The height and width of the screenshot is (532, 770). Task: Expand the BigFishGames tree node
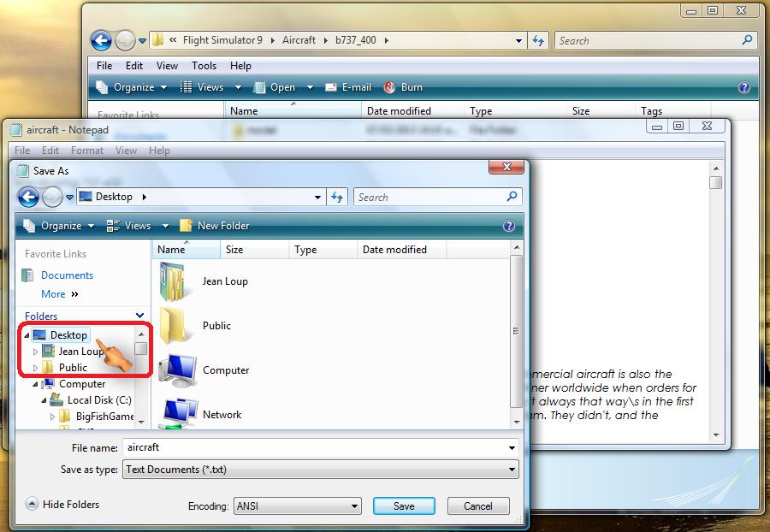pos(52,417)
